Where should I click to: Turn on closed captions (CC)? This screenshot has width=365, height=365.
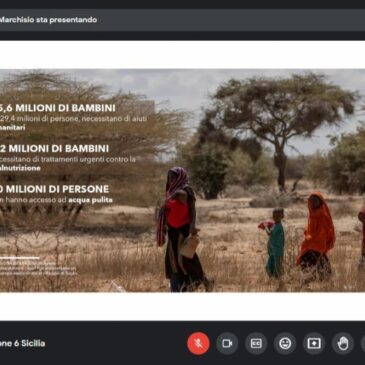[x=256, y=343]
